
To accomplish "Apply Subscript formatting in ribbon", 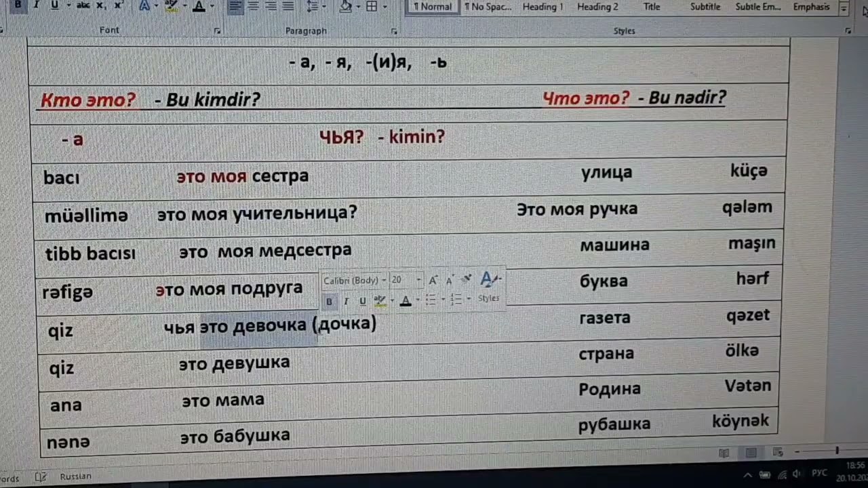I will tap(100, 5).
